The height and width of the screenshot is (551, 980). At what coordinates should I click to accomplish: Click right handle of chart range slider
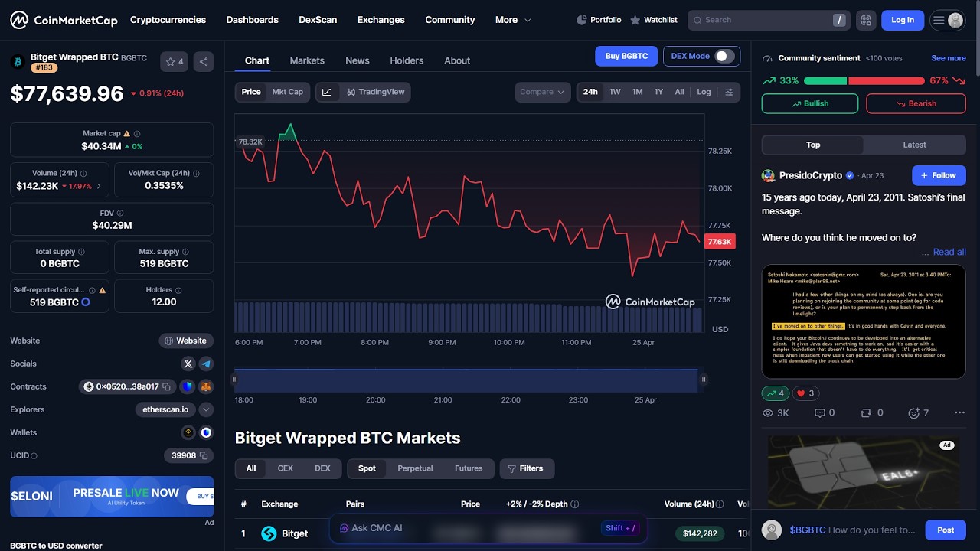[703, 380]
